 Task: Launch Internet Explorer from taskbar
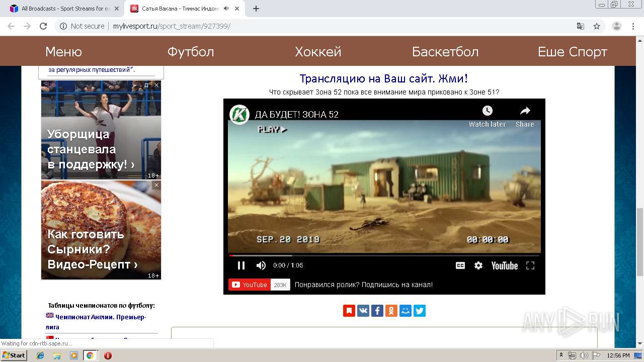[x=40, y=355]
